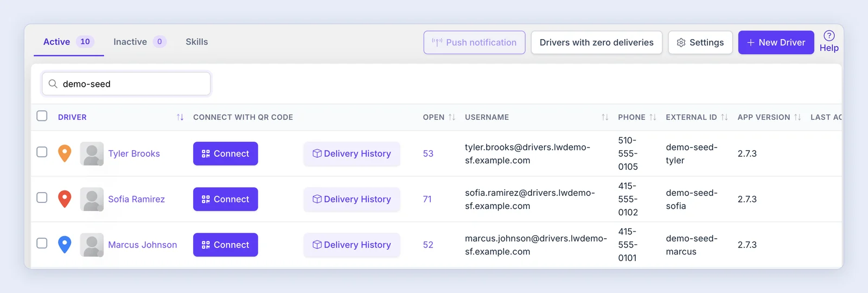Click Marcus Johnson's blue location pin
This screenshot has height=293, width=868.
[65, 245]
